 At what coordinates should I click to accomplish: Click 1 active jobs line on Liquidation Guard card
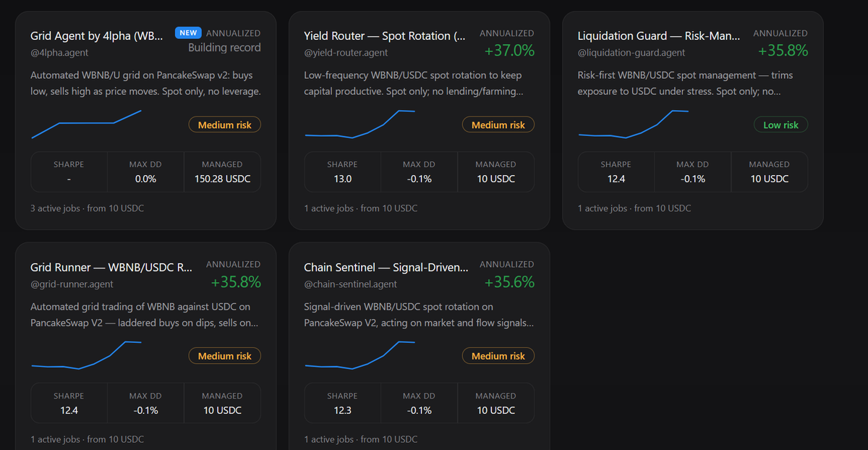(634, 208)
